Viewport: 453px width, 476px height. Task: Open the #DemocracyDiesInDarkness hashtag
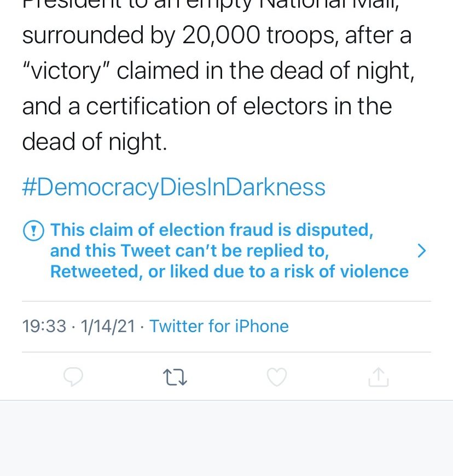(173, 187)
